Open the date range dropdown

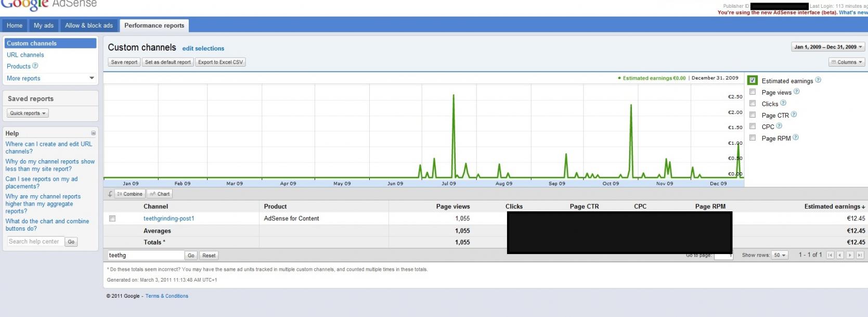828,47
